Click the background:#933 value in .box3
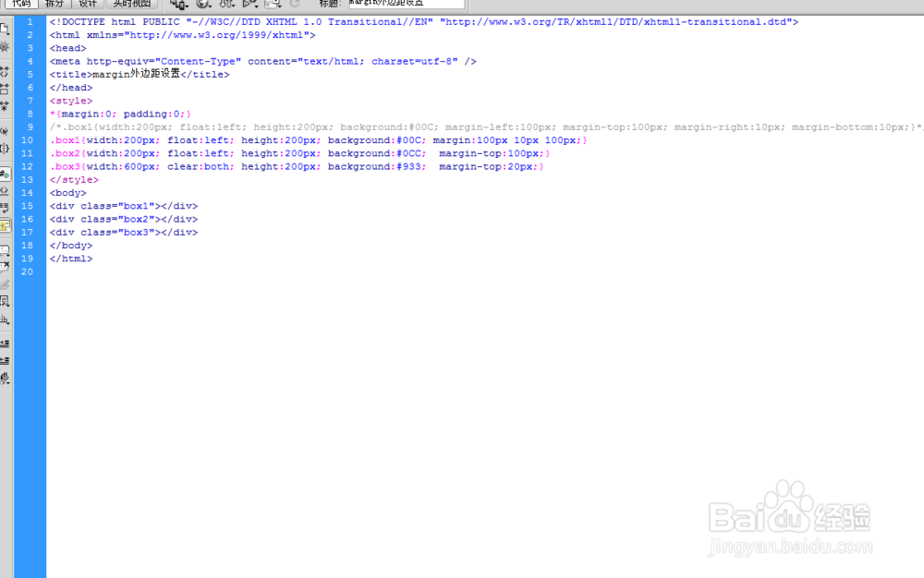Screen dimensions: 924x578 coord(377,166)
